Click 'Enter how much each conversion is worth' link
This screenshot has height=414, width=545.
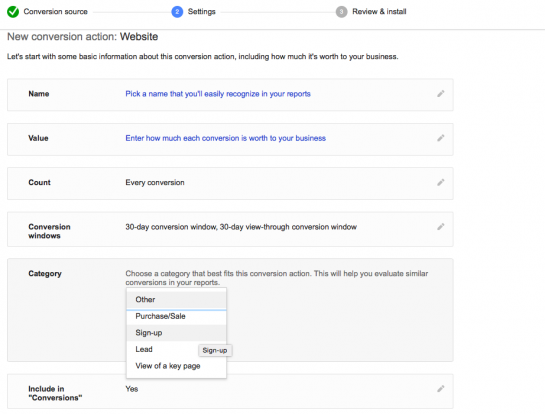pos(226,138)
